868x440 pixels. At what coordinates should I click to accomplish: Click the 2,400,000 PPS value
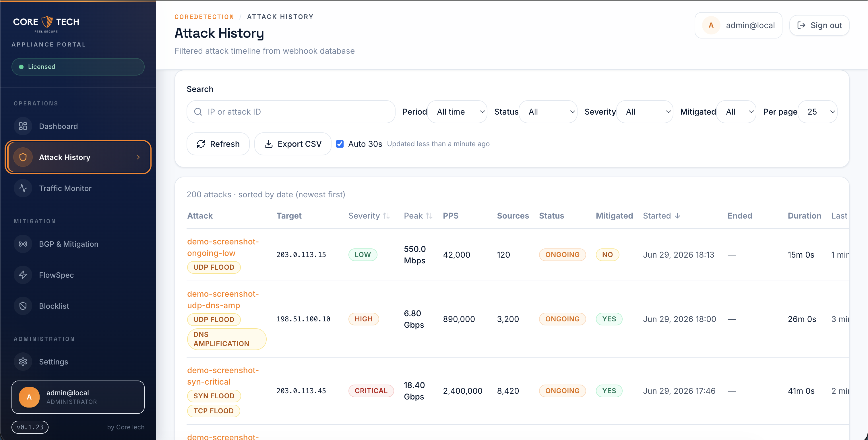click(463, 391)
